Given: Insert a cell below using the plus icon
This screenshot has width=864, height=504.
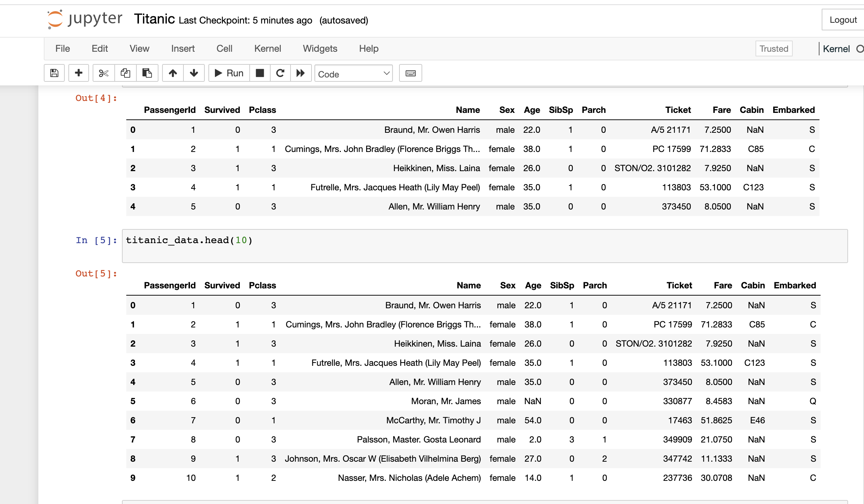Looking at the screenshot, I should click(79, 73).
